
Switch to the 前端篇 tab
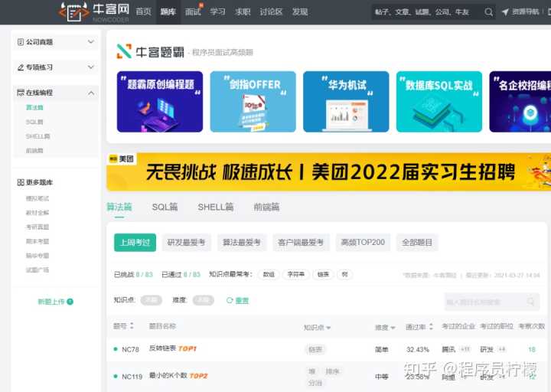(266, 207)
